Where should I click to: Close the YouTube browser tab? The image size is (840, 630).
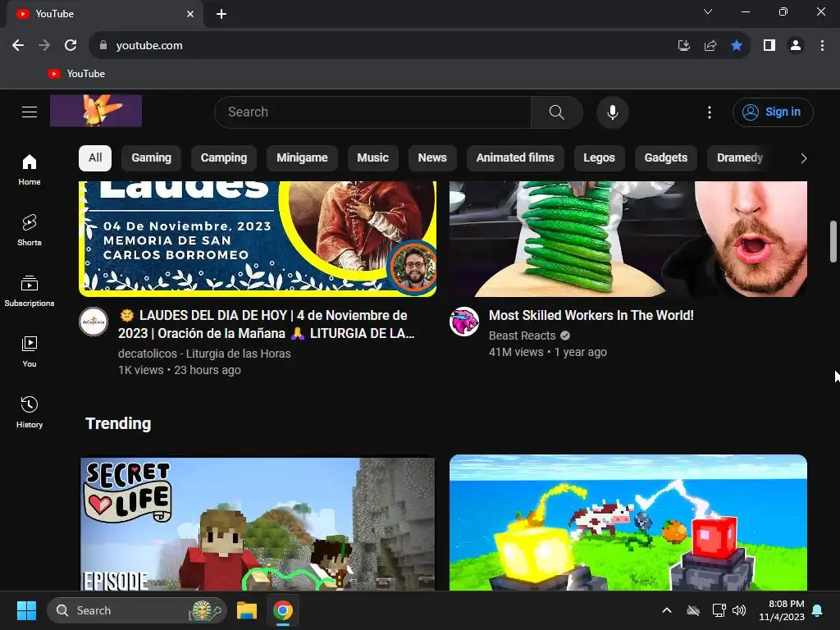[190, 14]
